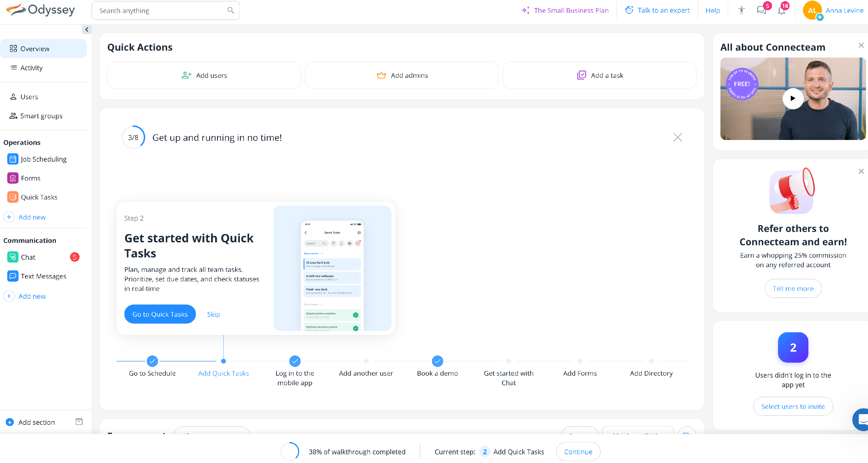This screenshot has height=463, width=868.
Task: Skip the Quick Tasks onboarding step
Action: point(213,314)
